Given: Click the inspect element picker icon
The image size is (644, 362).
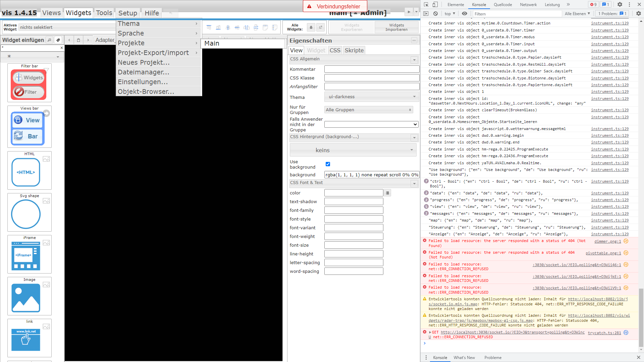Looking at the screenshot, I should click(426, 5).
